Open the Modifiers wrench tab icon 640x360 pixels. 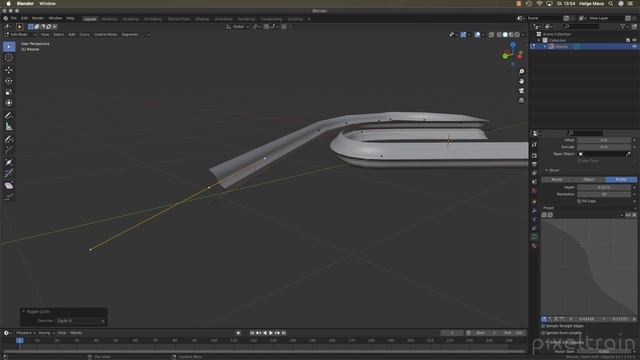[x=534, y=211]
